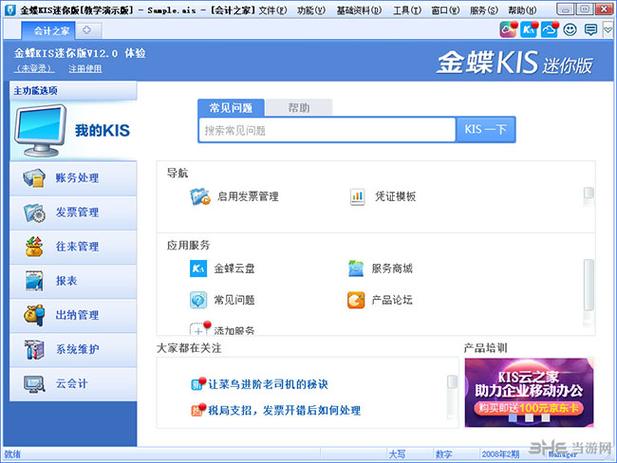Image resolution: width=617 pixels, height=463 pixels.
Task: Click 大写 in the status bar
Action: click(x=397, y=454)
